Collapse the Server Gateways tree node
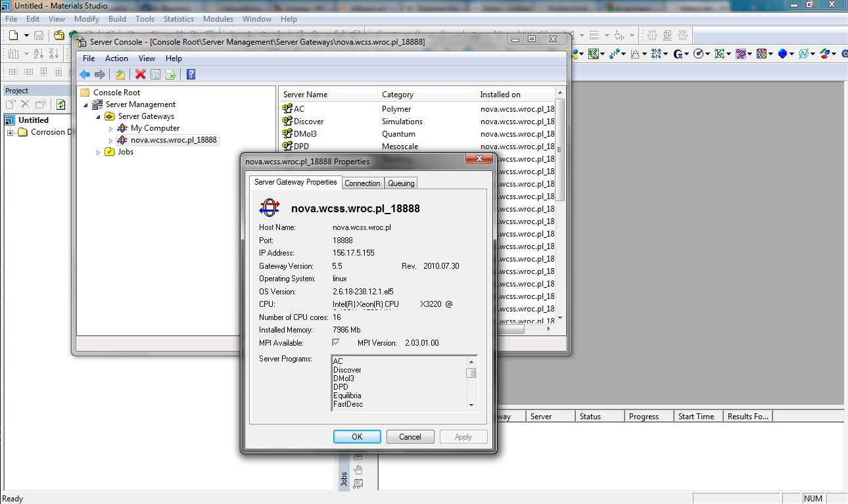This screenshot has height=504, width=848. tap(99, 117)
